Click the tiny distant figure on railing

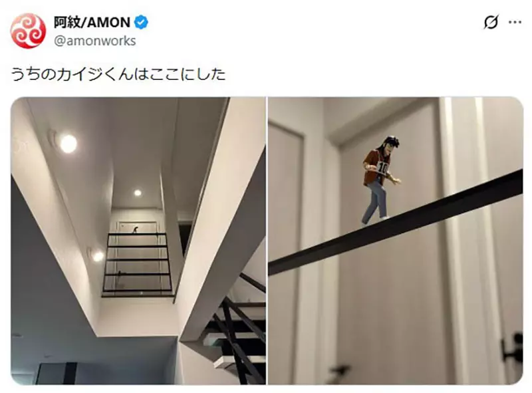click(x=135, y=229)
